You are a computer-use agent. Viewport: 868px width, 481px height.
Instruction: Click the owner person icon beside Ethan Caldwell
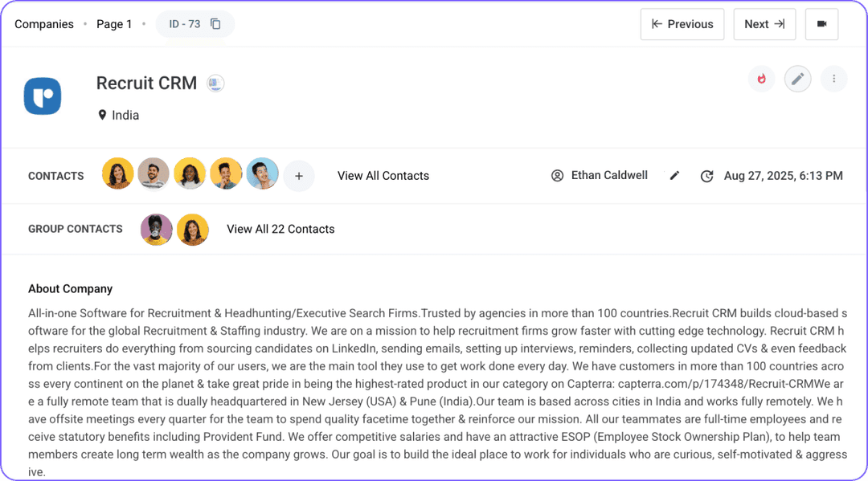tap(557, 175)
